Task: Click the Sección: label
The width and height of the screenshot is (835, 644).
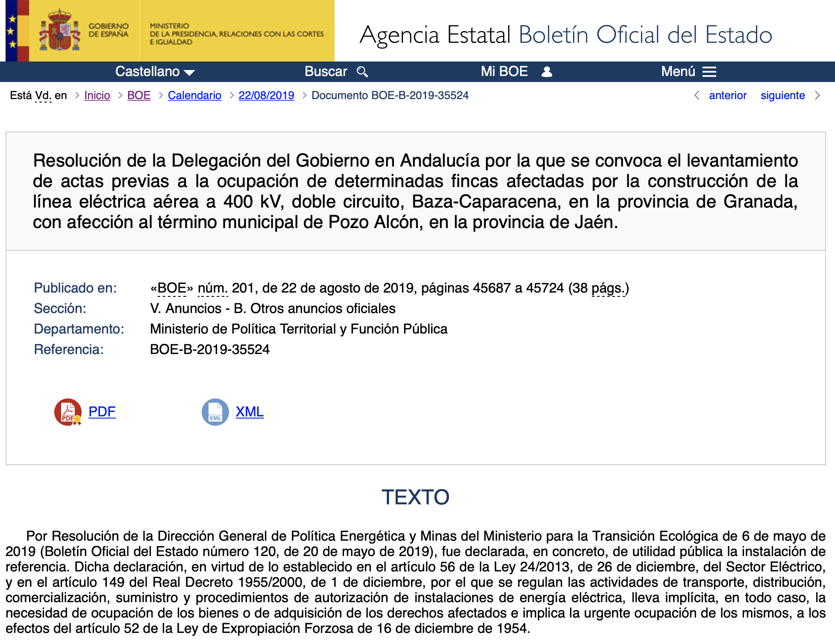Action: [60, 309]
